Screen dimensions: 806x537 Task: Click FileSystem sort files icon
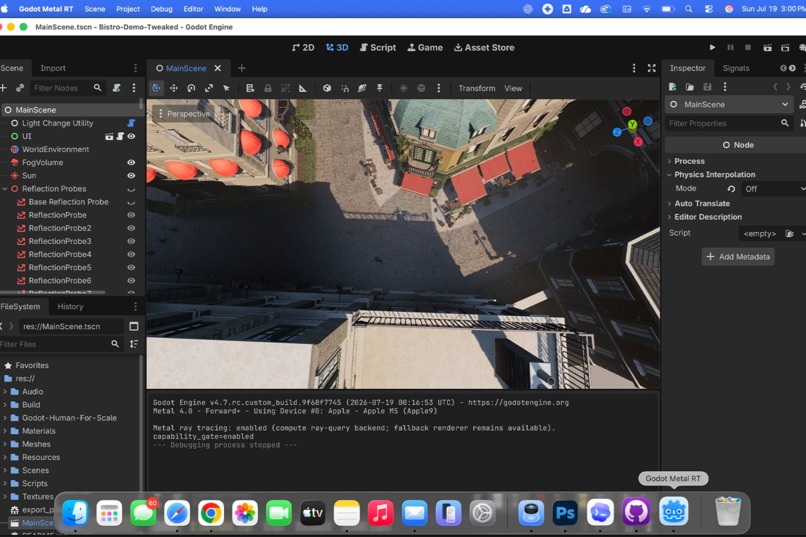pyautogui.click(x=134, y=344)
